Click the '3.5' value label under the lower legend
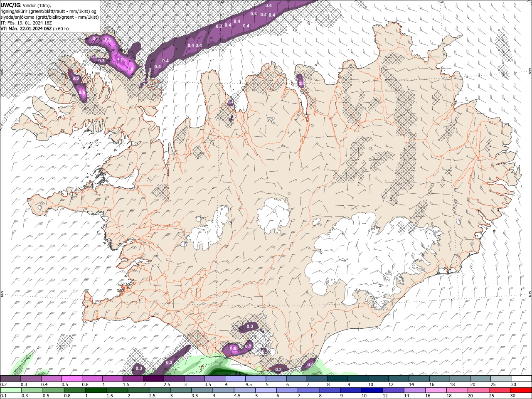This screenshot has width=532, height=399. (195, 396)
